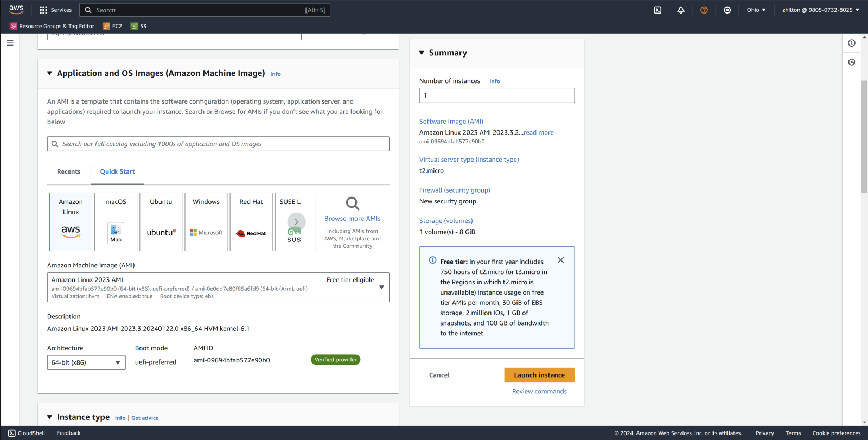Image resolution: width=868 pixels, height=440 pixels.
Task: Click the Feedback footer link
Action: [68, 433]
